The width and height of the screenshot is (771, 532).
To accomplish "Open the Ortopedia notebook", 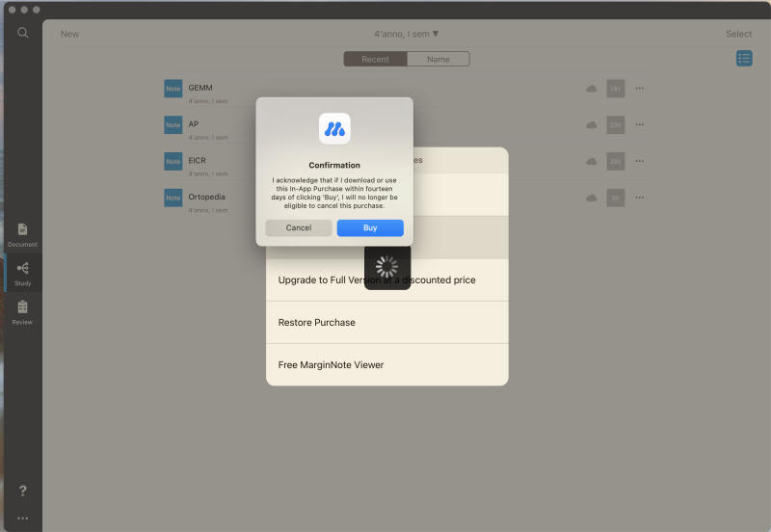I will [207, 197].
